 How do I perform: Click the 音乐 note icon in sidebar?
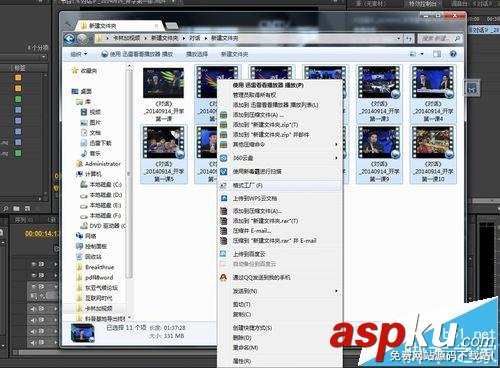[x=84, y=153]
